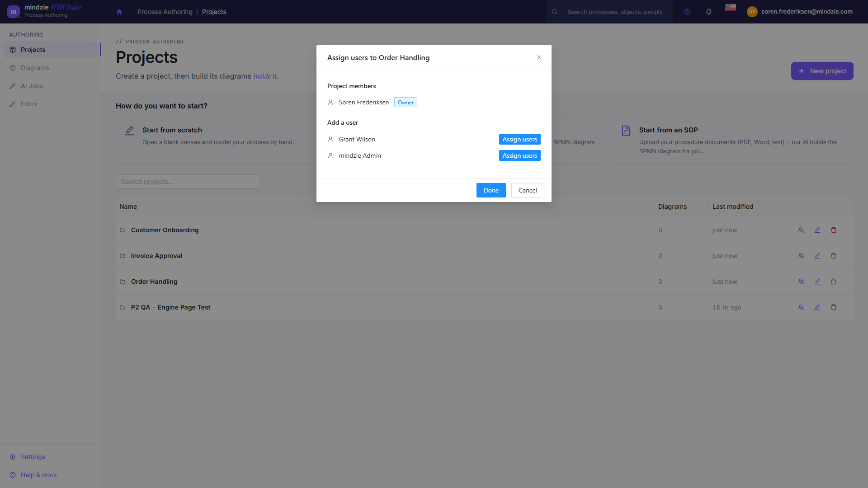
Task: Create a New project
Action: pos(822,71)
